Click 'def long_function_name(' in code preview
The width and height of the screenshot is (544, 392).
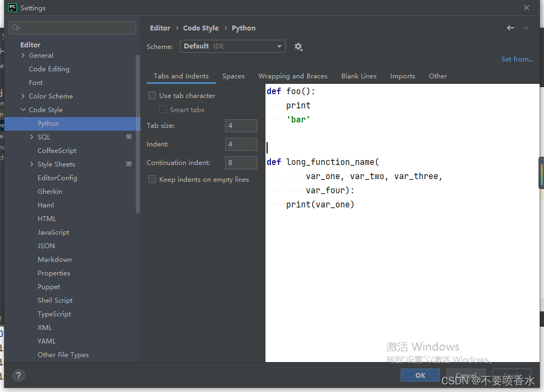[x=323, y=162]
